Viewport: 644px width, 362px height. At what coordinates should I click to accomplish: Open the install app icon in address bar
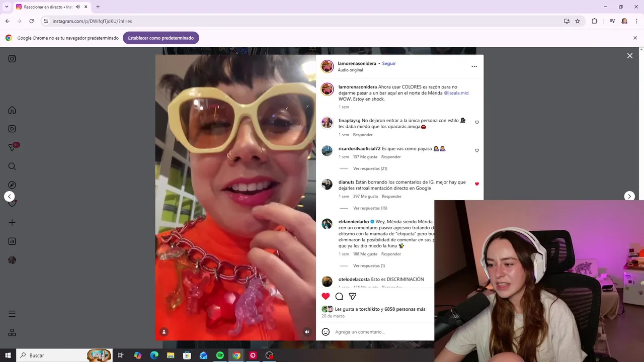point(567,21)
